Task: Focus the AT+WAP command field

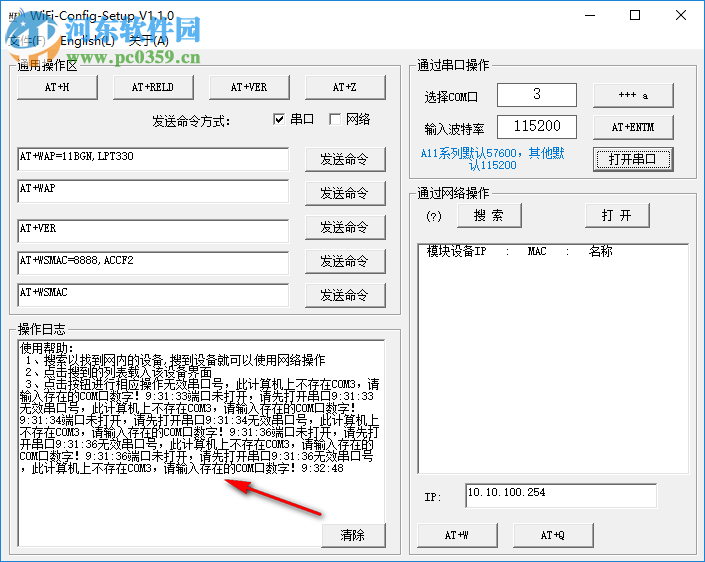Action: 153,191
